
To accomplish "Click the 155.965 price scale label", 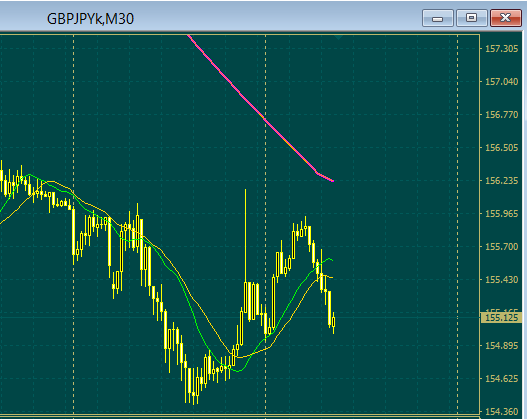I will tap(501, 214).
